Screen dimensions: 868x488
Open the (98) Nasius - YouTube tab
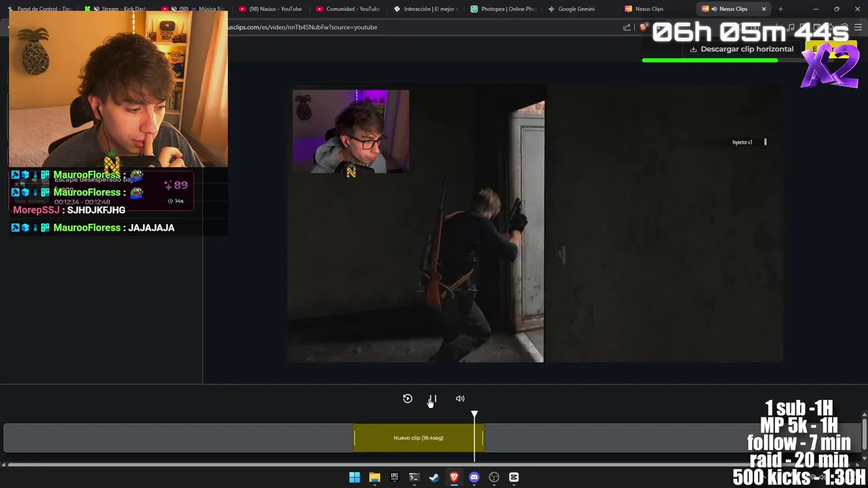pos(271,9)
